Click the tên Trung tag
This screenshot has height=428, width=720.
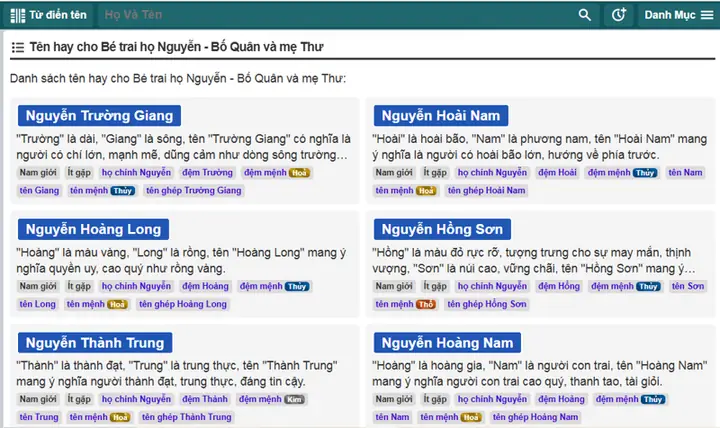point(39,417)
